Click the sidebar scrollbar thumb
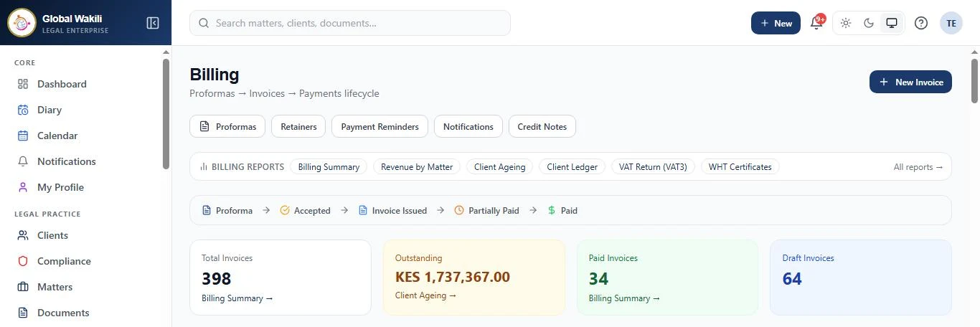Image resolution: width=980 pixels, height=327 pixels. tap(166, 113)
